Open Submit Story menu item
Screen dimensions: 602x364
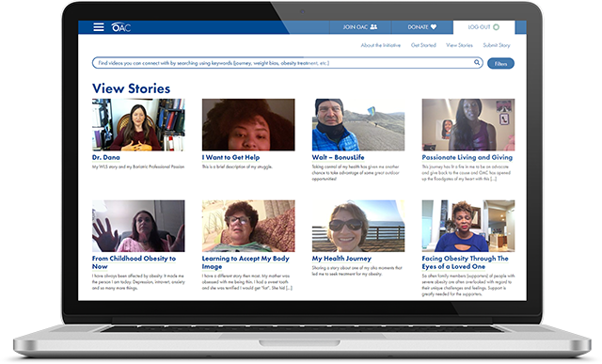point(497,45)
